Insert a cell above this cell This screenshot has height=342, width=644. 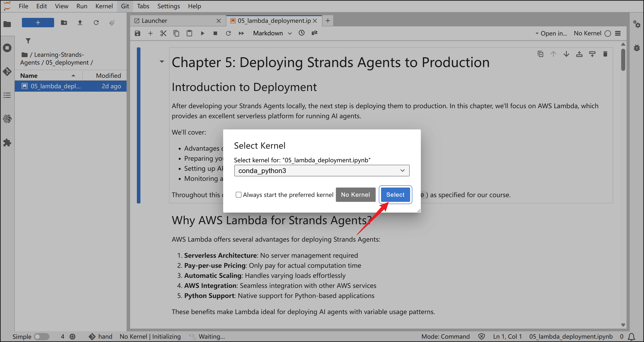tap(579, 54)
